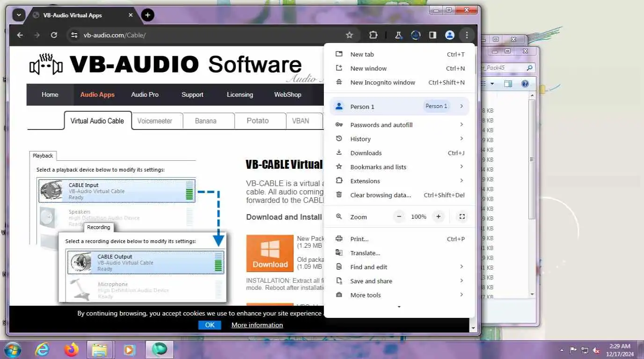Open Windows Media Player taskbar icon
The height and width of the screenshot is (359, 644).
[x=129, y=350]
